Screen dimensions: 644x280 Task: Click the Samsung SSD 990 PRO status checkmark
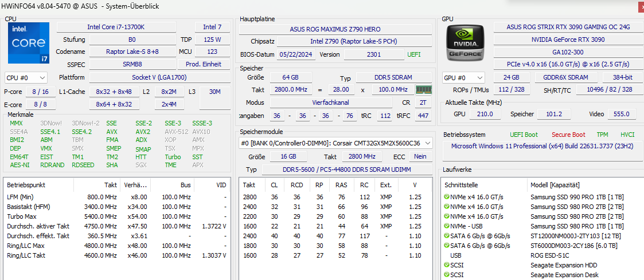[447, 197]
